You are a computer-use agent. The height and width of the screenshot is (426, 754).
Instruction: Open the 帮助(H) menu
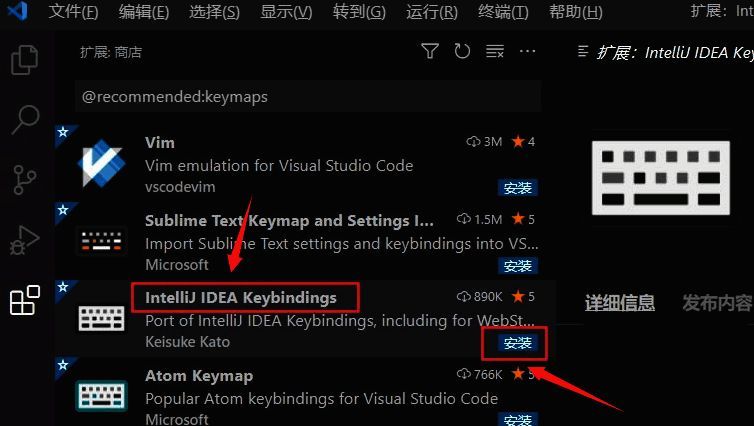576,11
